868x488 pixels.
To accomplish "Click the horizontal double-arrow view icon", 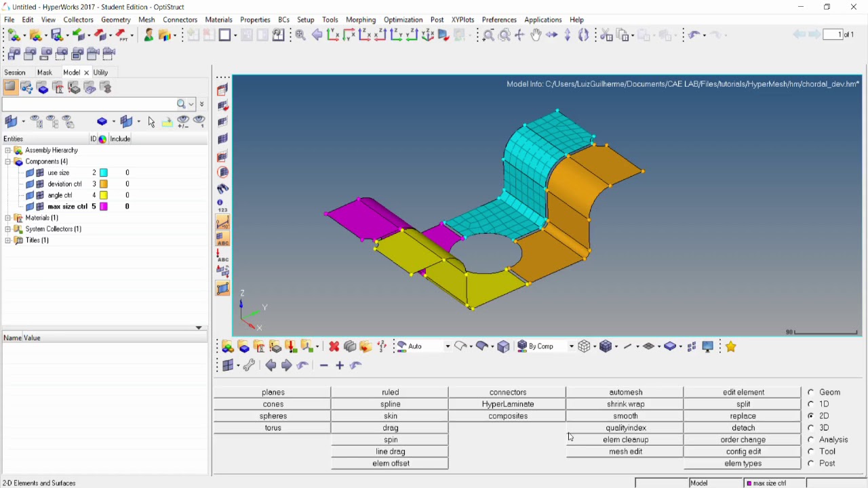I will pyautogui.click(x=551, y=35).
